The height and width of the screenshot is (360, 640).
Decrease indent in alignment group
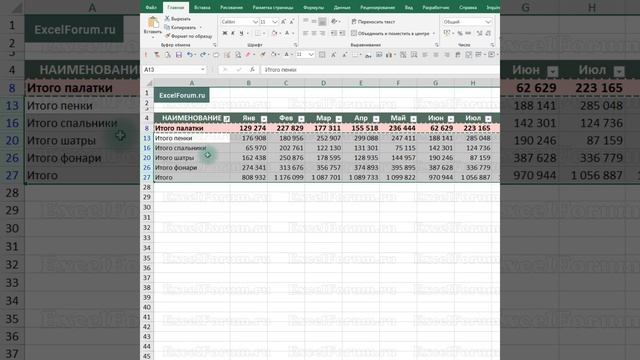click(333, 33)
